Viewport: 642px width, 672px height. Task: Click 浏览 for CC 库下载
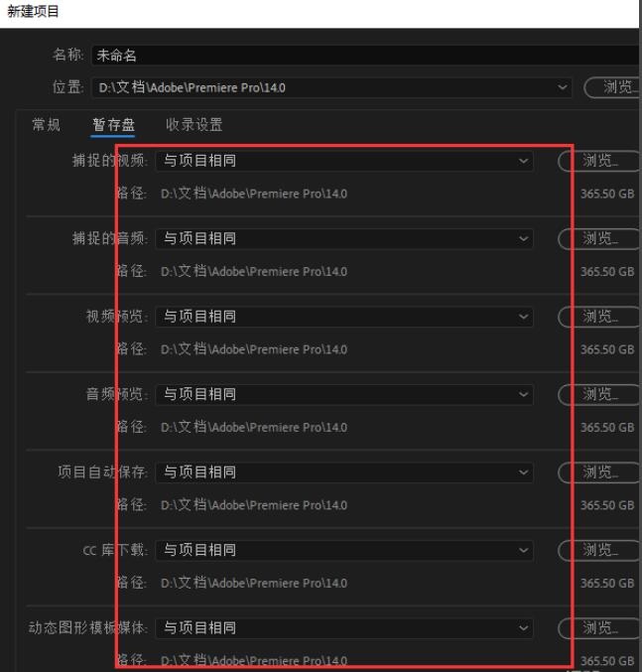pyautogui.click(x=599, y=550)
